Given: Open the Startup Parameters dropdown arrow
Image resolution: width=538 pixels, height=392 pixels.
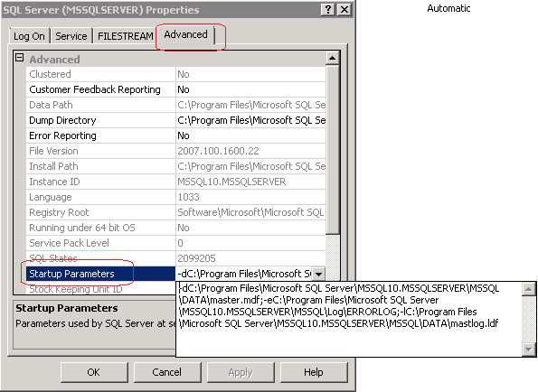Looking at the screenshot, I should (318, 274).
